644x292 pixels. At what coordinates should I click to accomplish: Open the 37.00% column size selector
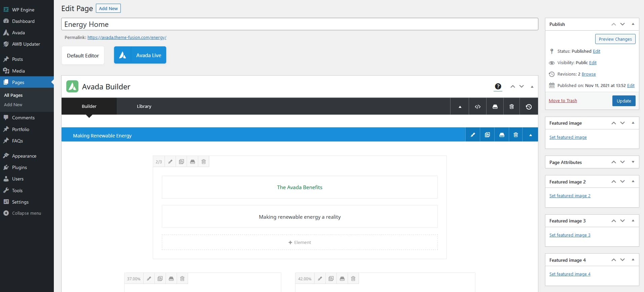click(134, 279)
